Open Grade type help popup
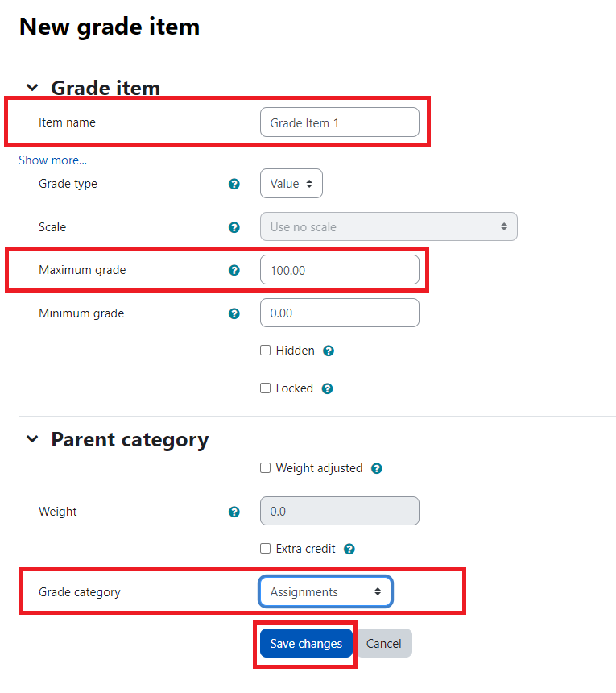Viewport: 616px width, 693px height. click(x=234, y=184)
